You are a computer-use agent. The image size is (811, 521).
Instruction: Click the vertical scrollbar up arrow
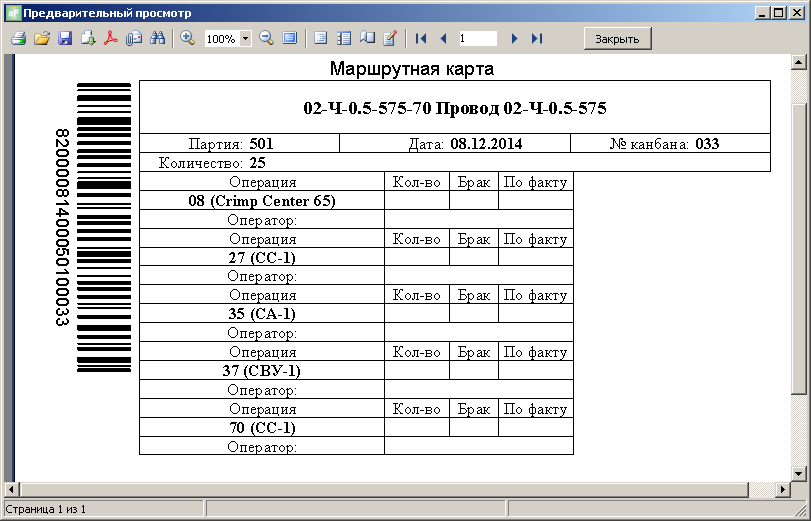tap(798, 64)
